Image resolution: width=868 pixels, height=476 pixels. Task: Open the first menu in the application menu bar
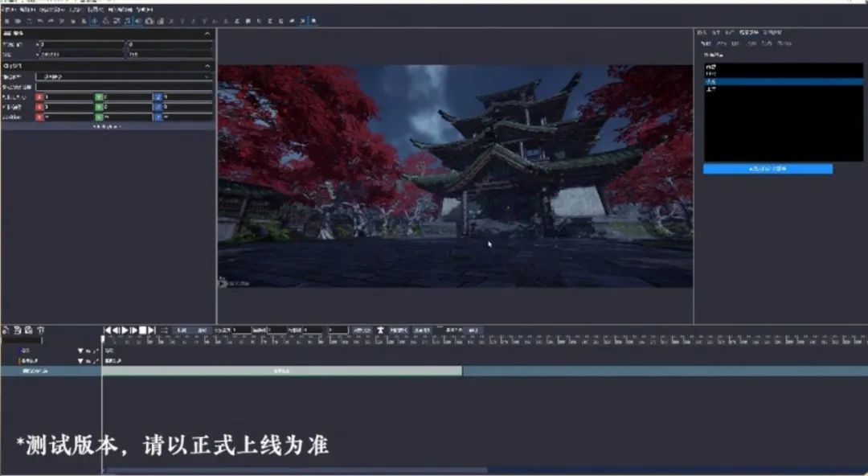10,10
